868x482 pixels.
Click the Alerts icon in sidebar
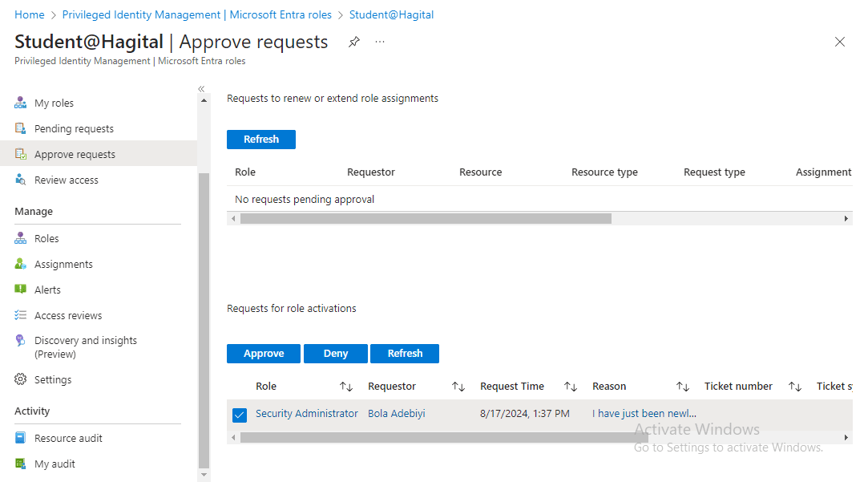(21, 290)
